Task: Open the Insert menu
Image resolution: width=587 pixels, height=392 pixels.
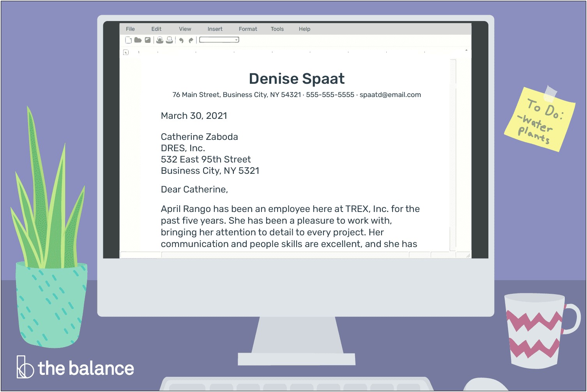Action: 215,29
